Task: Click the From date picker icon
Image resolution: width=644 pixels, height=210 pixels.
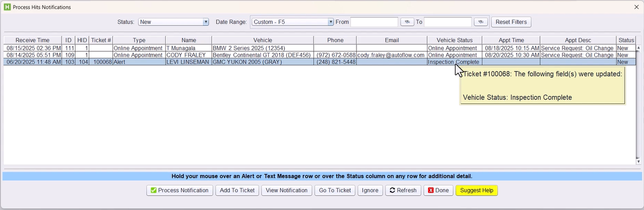Action: point(407,22)
